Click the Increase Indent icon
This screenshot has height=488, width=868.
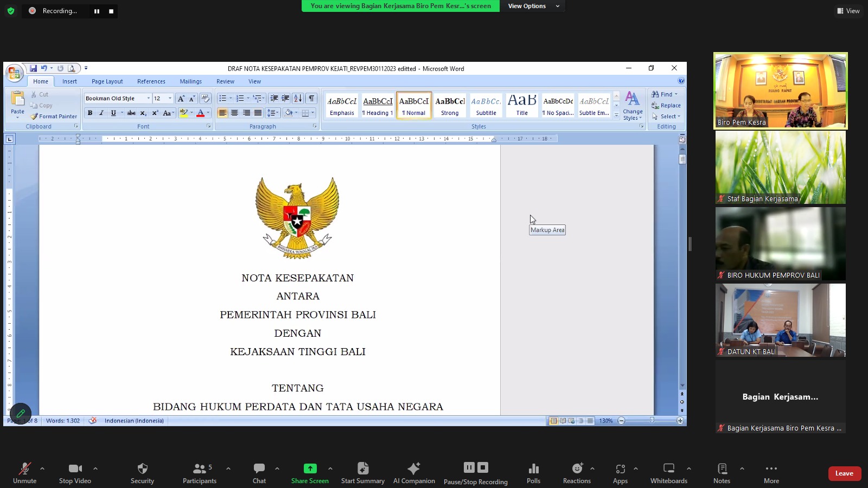[x=285, y=98]
